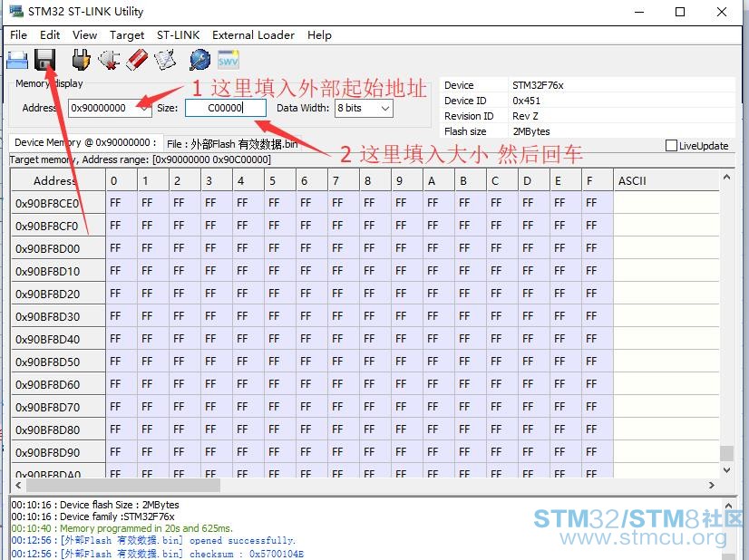Screen dimensions: 749x560
Task: Select address row 0x90BF8D90
Action: (58, 452)
